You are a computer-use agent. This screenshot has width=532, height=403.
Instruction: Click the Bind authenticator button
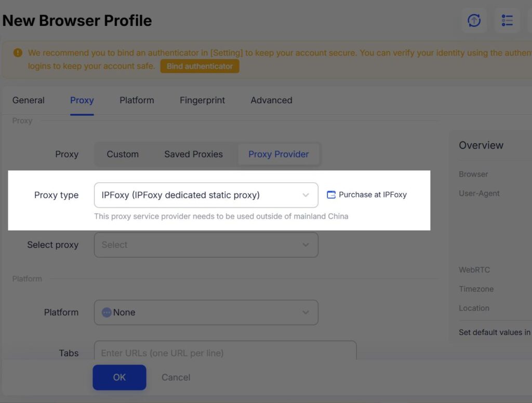tap(199, 66)
